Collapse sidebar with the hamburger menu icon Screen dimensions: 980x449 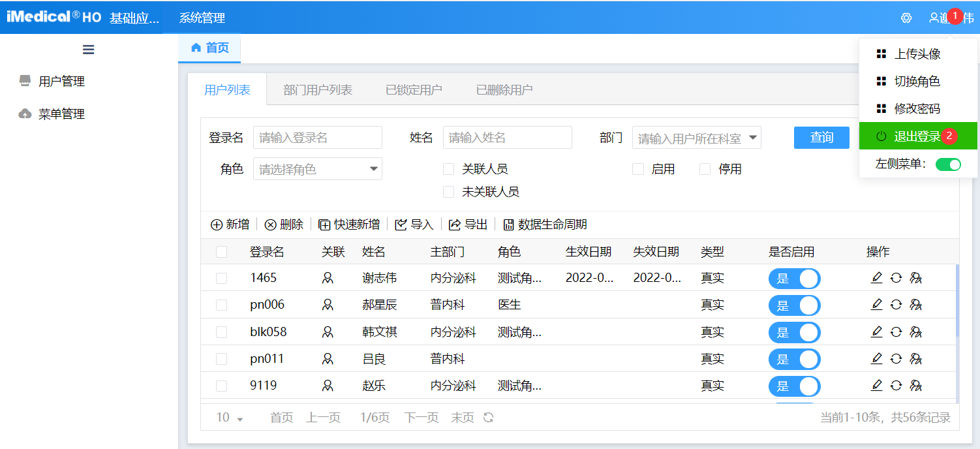point(89,50)
